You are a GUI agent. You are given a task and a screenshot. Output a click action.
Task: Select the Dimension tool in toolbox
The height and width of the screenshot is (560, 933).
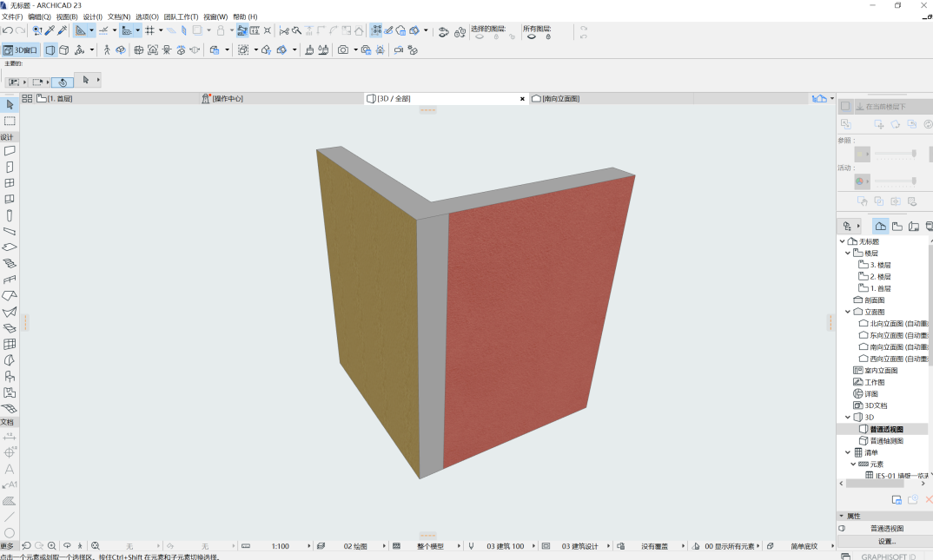click(10, 437)
